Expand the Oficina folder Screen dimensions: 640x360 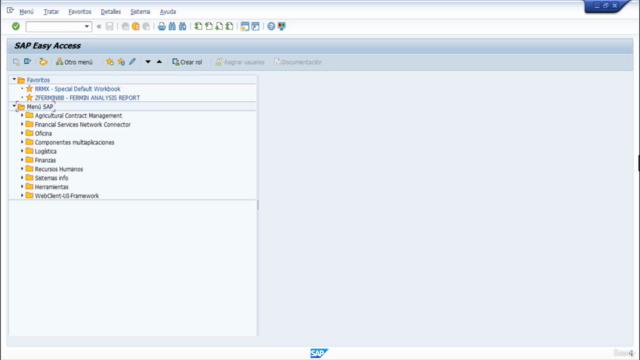[22, 133]
